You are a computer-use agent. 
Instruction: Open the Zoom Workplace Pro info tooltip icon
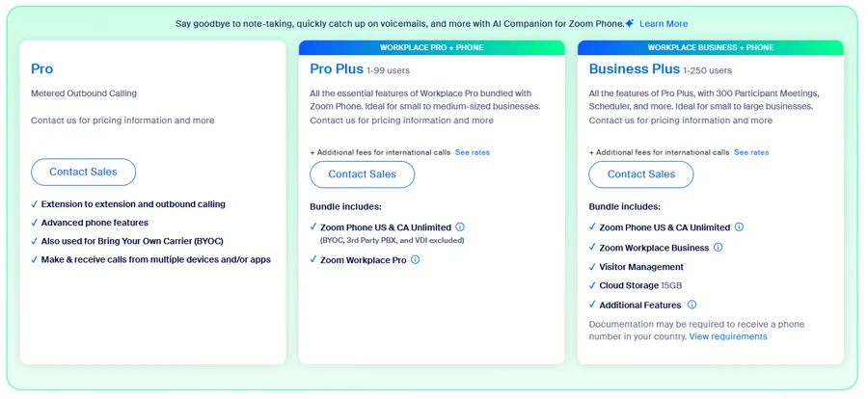(416, 260)
